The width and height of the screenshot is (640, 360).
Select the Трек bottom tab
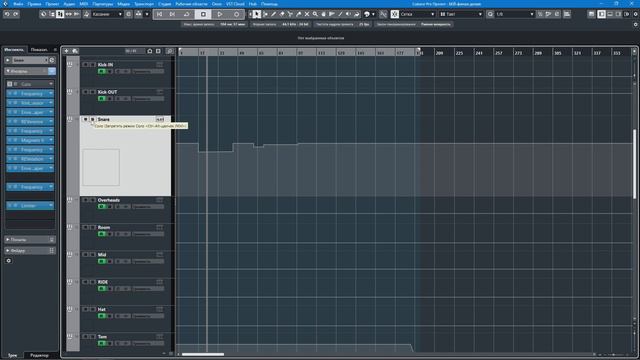(13, 356)
